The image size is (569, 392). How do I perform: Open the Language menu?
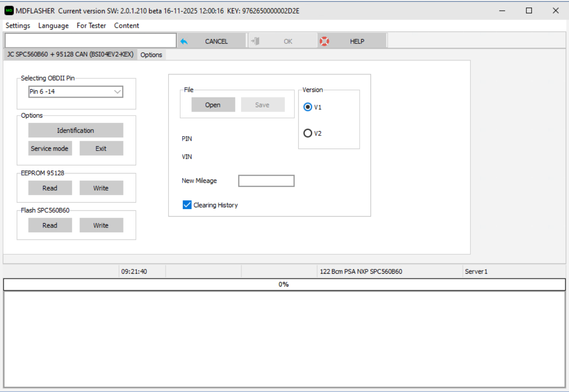(x=53, y=26)
